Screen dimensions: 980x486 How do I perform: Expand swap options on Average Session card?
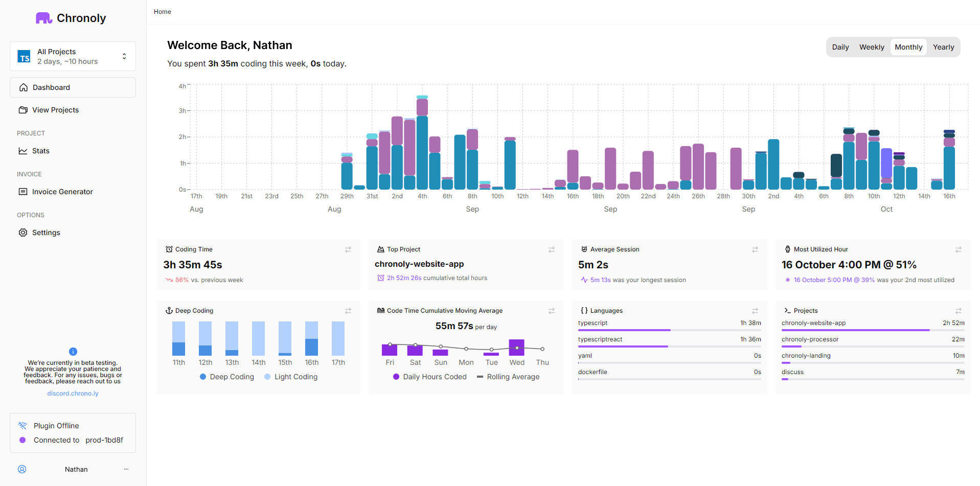pyautogui.click(x=755, y=249)
